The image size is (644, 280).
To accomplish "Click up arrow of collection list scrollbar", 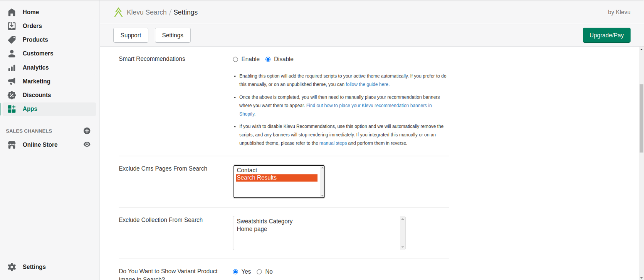I will point(403,219).
